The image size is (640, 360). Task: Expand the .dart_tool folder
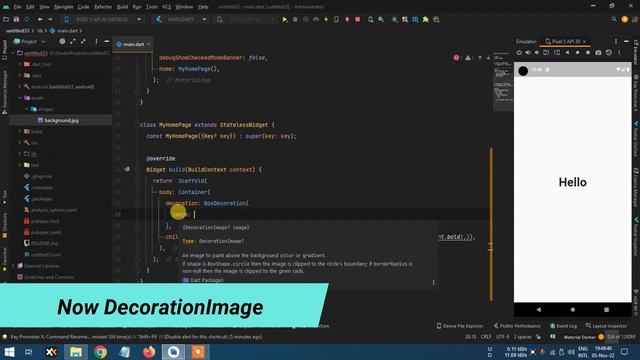(x=20, y=64)
